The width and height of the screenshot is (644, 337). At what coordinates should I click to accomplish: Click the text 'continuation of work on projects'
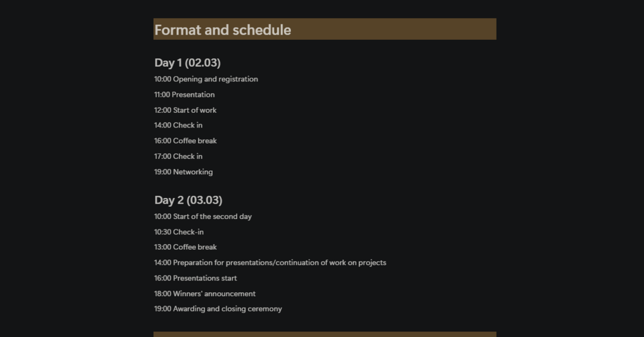(x=332, y=263)
